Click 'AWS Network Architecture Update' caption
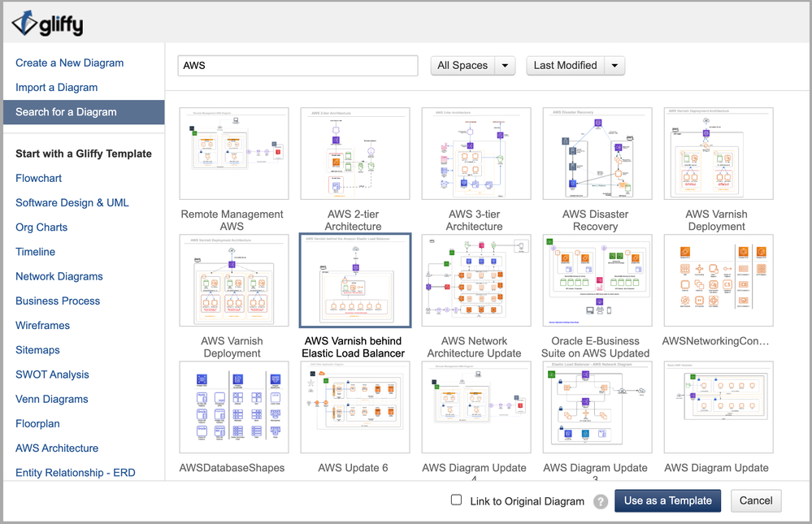Image resolution: width=812 pixels, height=524 pixels. [x=475, y=347]
